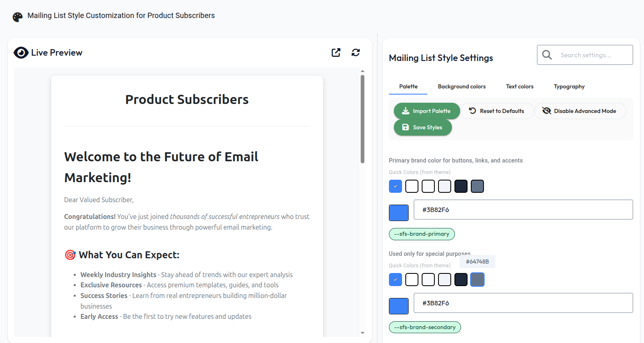Refresh the Live Preview using the refresh icon
Screen dimensions: 644x343
[x=355, y=52]
